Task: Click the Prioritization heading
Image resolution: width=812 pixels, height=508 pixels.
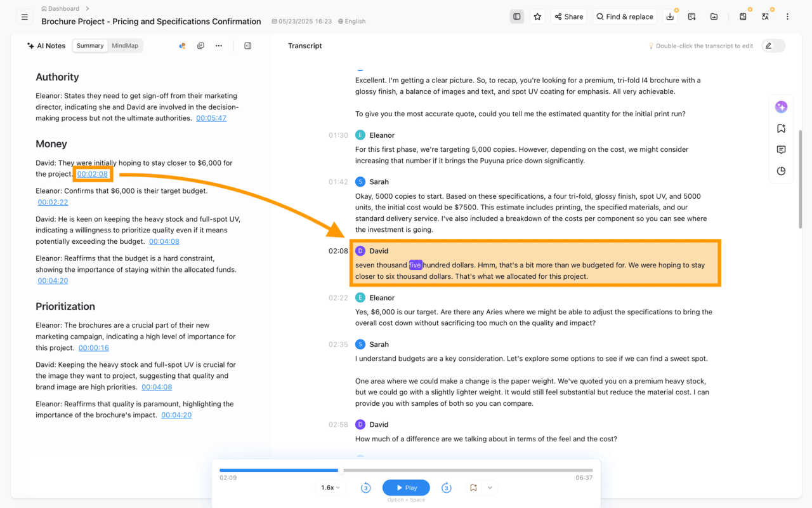Action: coord(65,306)
